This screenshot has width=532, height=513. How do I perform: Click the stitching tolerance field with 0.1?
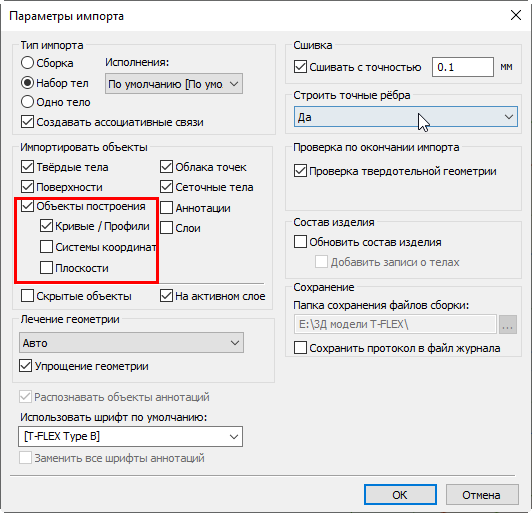(x=463, y=67)
